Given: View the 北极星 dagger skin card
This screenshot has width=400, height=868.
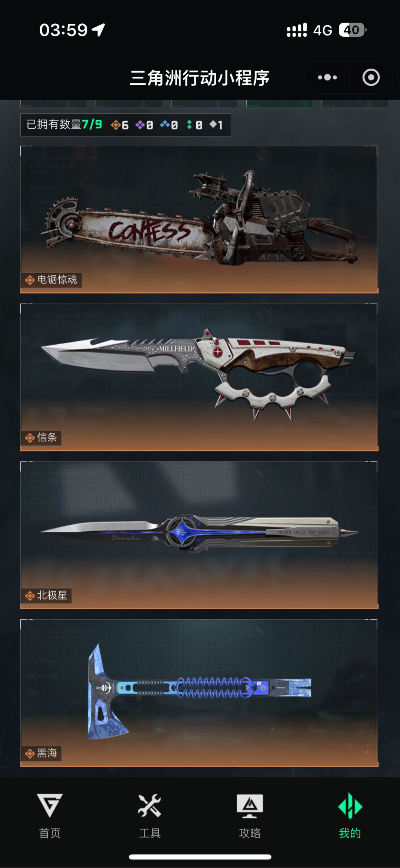Looking at the screenshot, I should (199, 535).
